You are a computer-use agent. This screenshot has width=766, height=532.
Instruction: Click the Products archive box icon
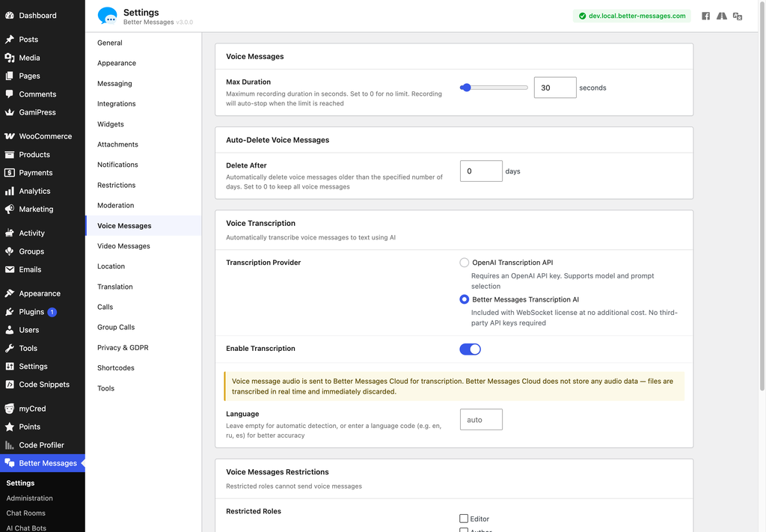coord(9,154)
